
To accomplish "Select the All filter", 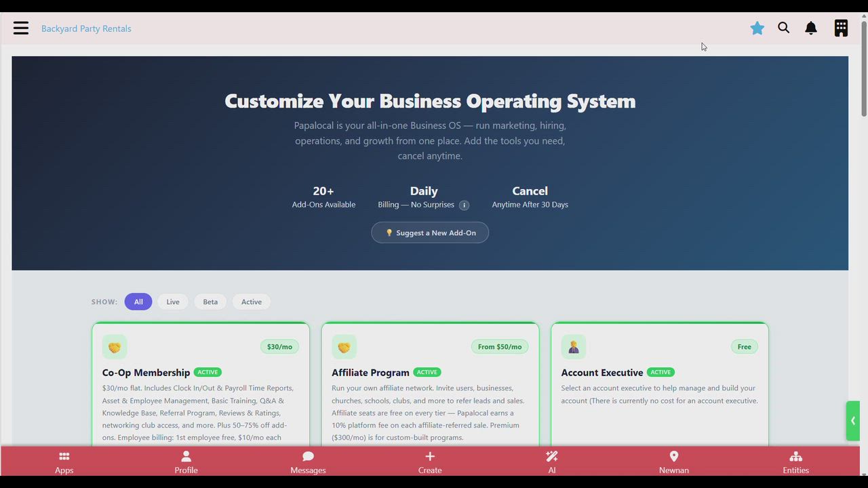I will pyautogui.click(x=138, y=302).
